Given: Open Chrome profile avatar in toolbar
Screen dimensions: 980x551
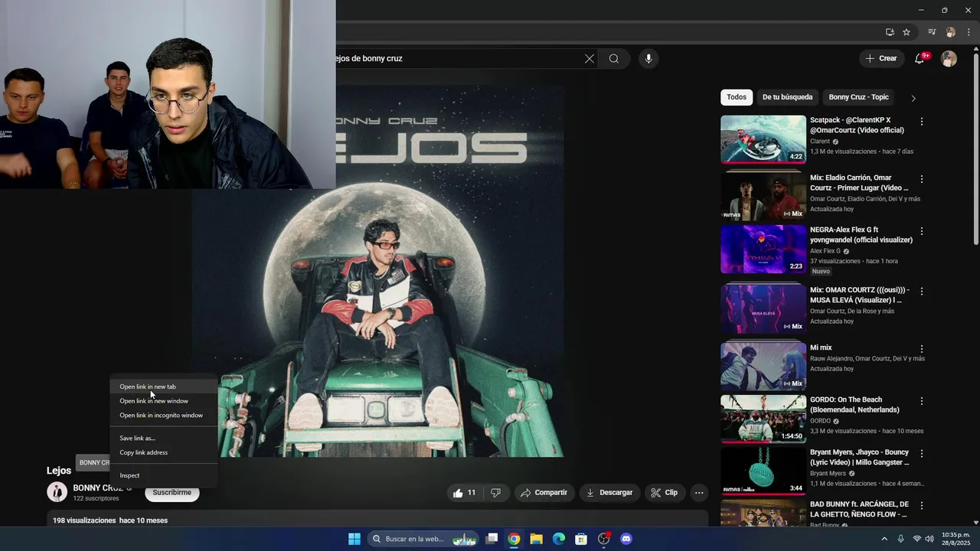Looking at the screenshot, I should pyautogui.click(x=951, y=32).
